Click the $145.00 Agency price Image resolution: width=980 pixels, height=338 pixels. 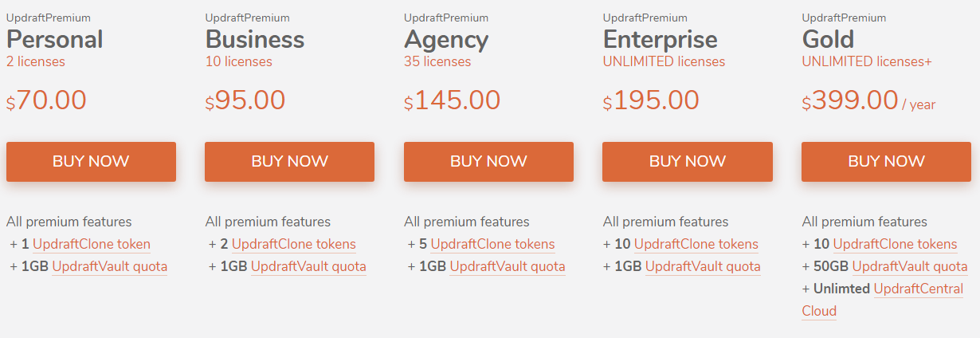coord(453,100)
